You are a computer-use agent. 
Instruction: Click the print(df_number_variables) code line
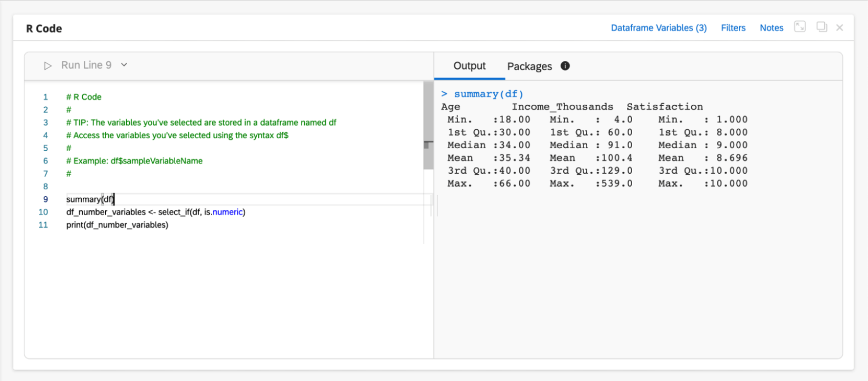pos(117,225)
